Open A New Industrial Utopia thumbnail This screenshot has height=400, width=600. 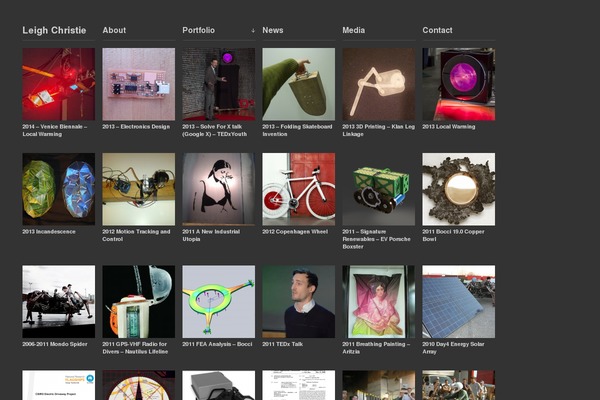coord(218,189)
